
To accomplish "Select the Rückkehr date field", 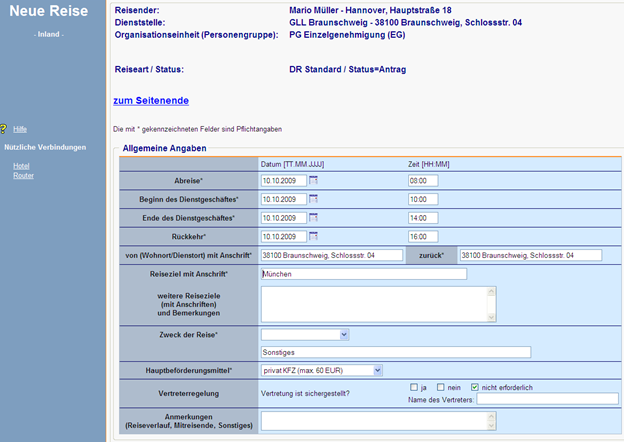I will pos(284,236).
